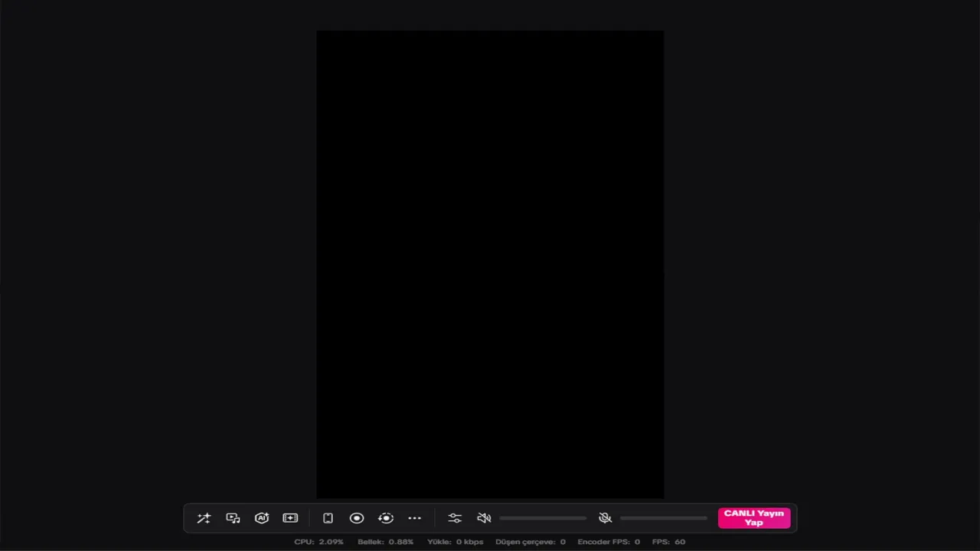Click the CPU usage status text
This screenshot has height=551, width=980.
tap(318, 542)
